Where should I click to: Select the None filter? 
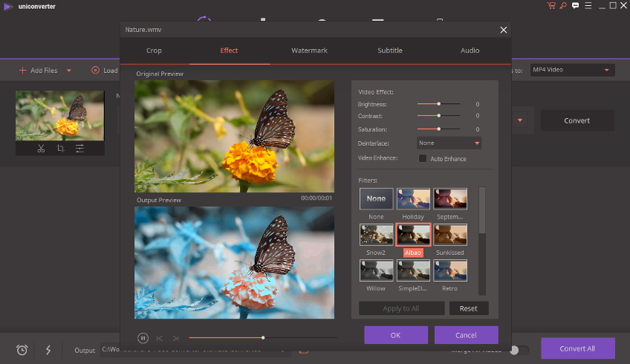coord(376,199)
